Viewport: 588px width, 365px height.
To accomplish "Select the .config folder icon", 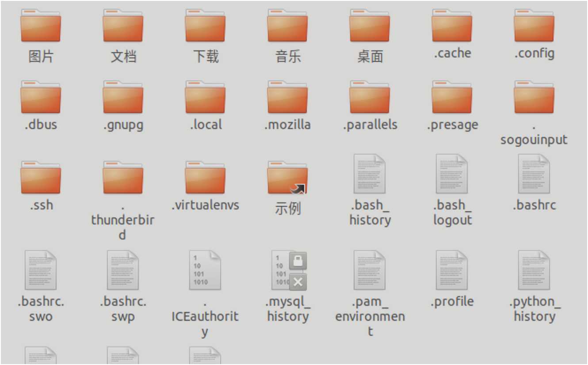I will 534,25.
